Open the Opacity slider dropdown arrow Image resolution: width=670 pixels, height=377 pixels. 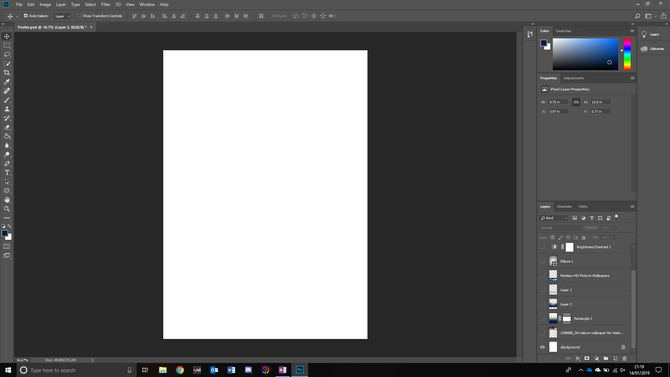coord(615,228)
